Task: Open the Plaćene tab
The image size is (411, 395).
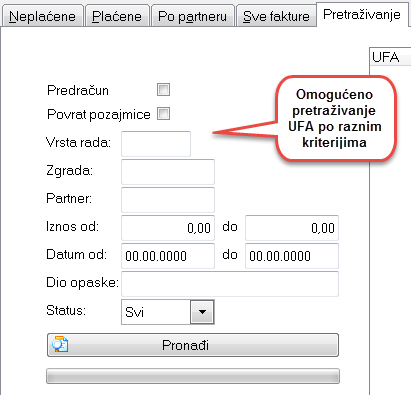Action: [x=117, y=16]
